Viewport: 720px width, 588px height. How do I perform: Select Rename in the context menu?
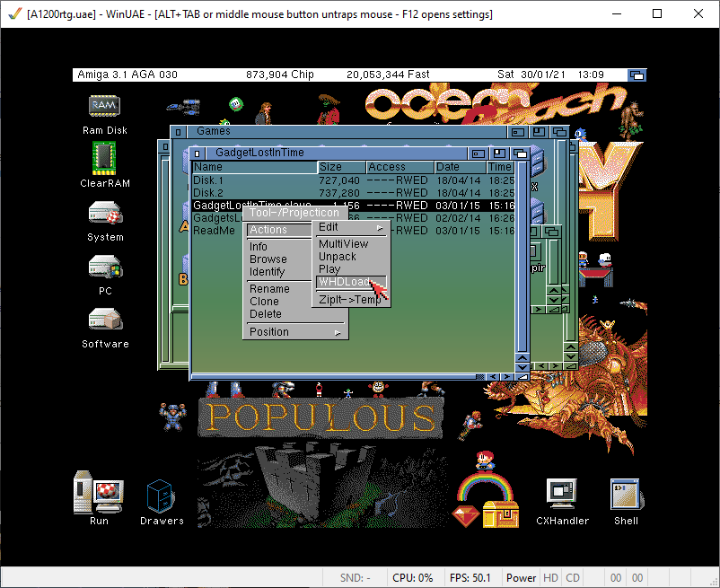click(x=294, y=289)
